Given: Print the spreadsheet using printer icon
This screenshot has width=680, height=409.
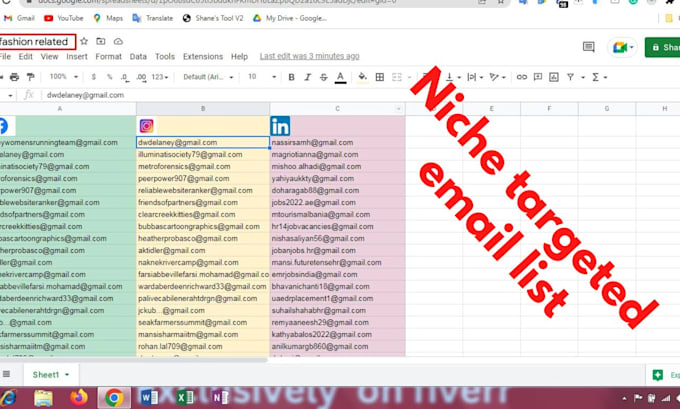Looking at the screenshot, I should click(x=14, y=77).
